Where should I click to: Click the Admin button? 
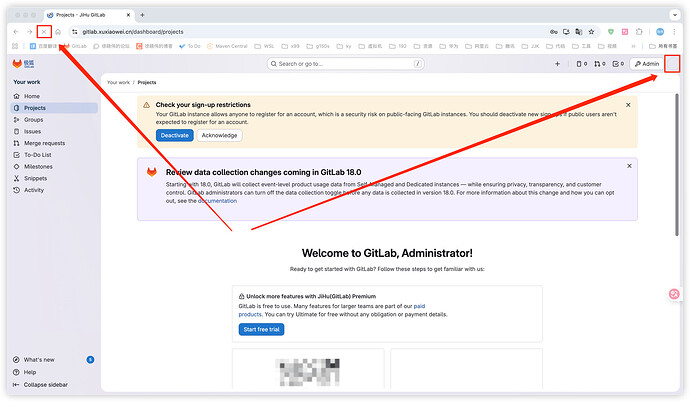(647, 64)
